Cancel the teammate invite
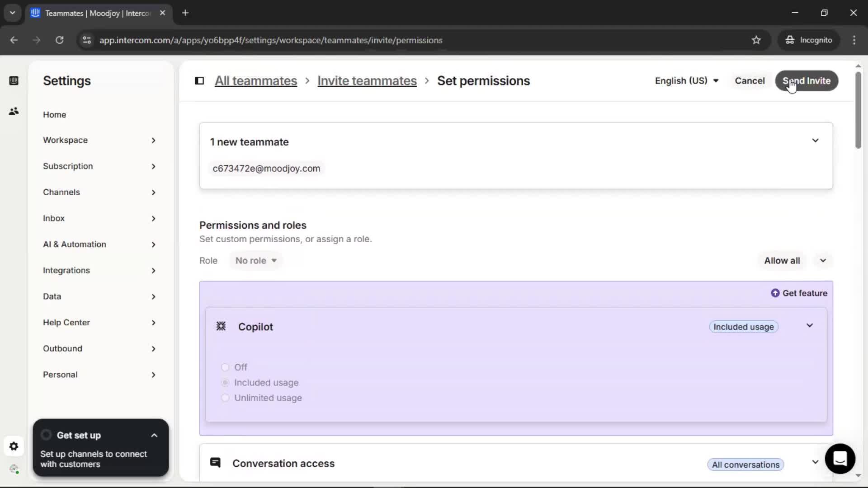Screen dimensions: 868x488 coord(750,81)
